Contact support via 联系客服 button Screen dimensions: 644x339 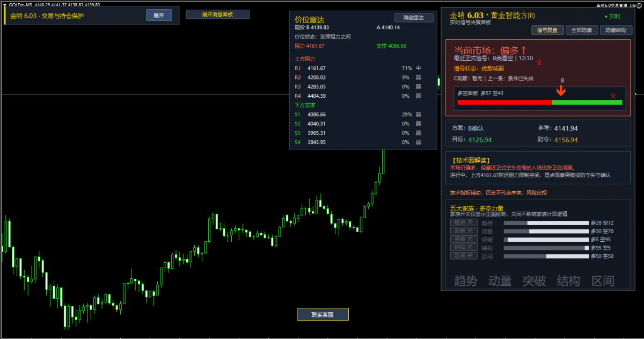coord(323,314)
